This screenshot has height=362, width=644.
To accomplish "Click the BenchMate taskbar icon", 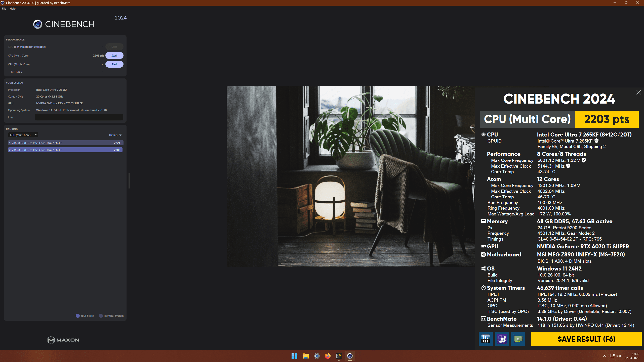I will point(339,356).
